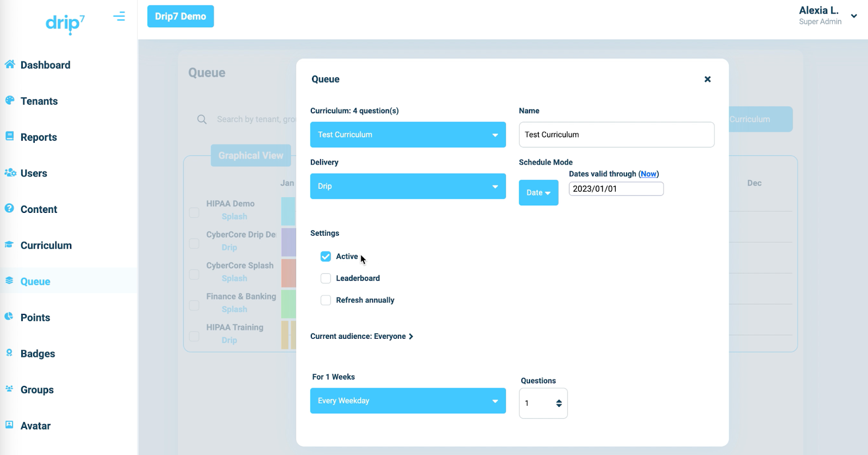Image resolution: width=868 pixels, height=455 pixels.
Task: Click the search by tenant field
Action: (x=256, y=119)
